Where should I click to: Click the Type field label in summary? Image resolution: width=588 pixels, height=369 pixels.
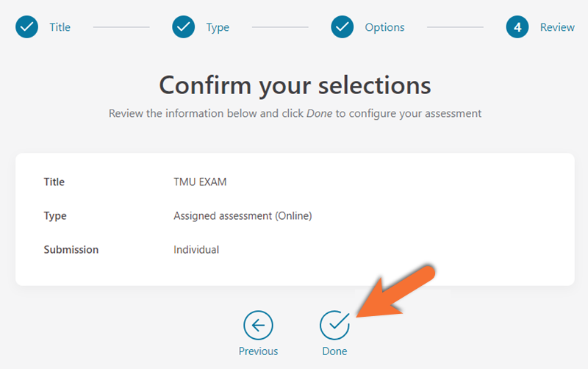55,216
